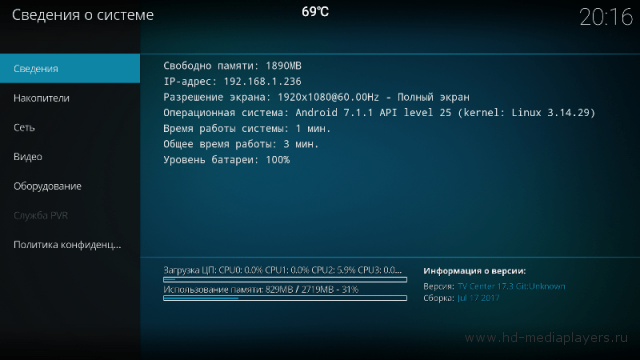Click the Уровень батареи 100% line
This screenshot has width=640, height=360.
pyautogui.click(x=227, y=160)
